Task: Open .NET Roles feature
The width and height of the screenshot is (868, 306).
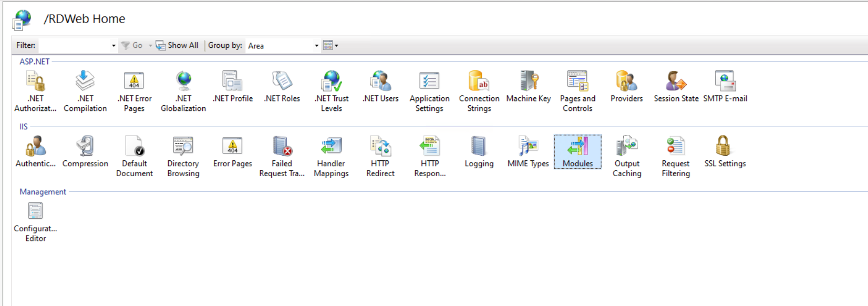Action: coord(282,87)
